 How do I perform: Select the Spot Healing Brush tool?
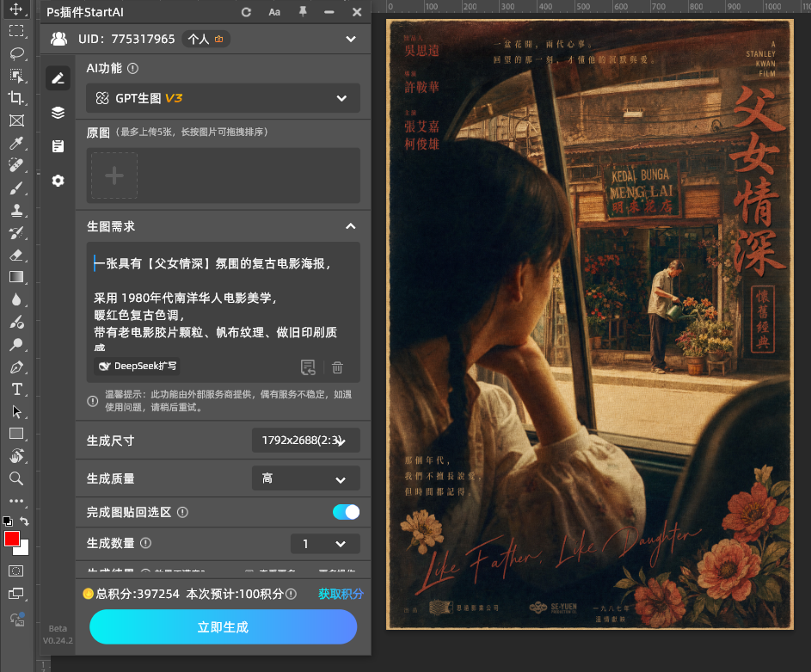[x=16, y=165]
